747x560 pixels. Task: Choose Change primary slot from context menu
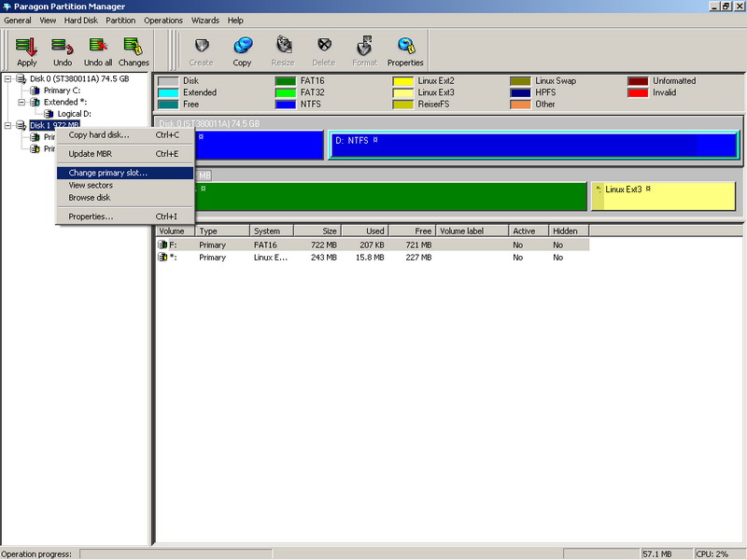pyautogui.click(x=125, y=173)
